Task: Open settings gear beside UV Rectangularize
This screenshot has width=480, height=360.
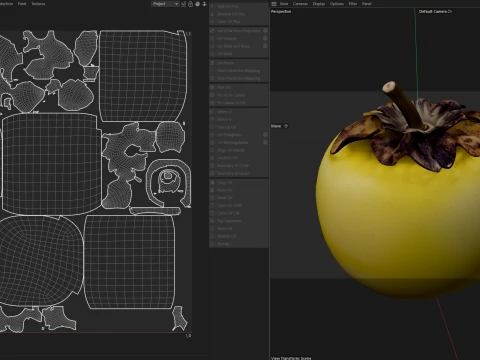Action: 265,142
